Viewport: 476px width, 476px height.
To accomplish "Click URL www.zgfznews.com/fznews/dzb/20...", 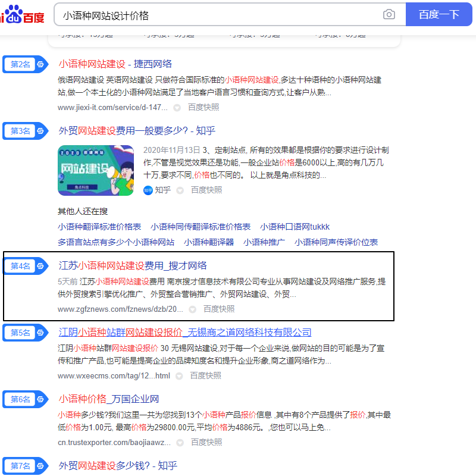I will 120,309.
